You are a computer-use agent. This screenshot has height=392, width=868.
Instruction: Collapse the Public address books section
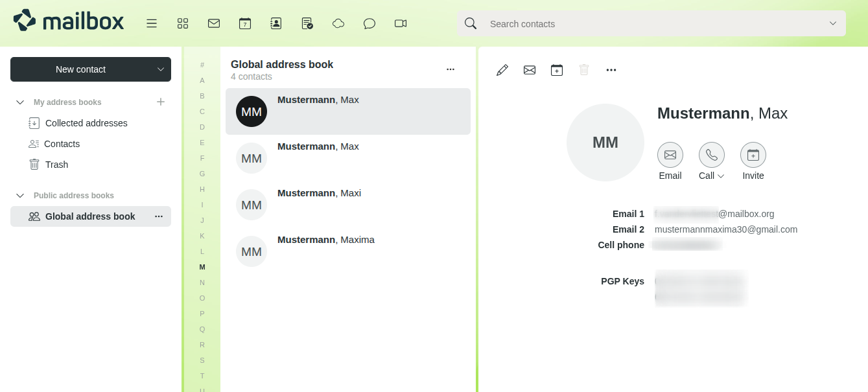pos(19,195)
